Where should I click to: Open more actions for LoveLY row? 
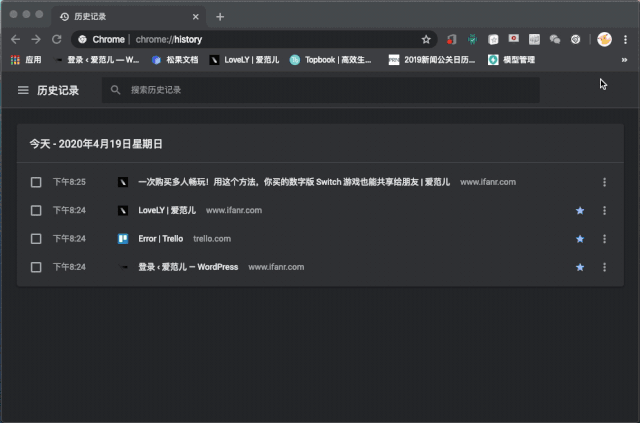pyautogui.click(x=604, y=210)
